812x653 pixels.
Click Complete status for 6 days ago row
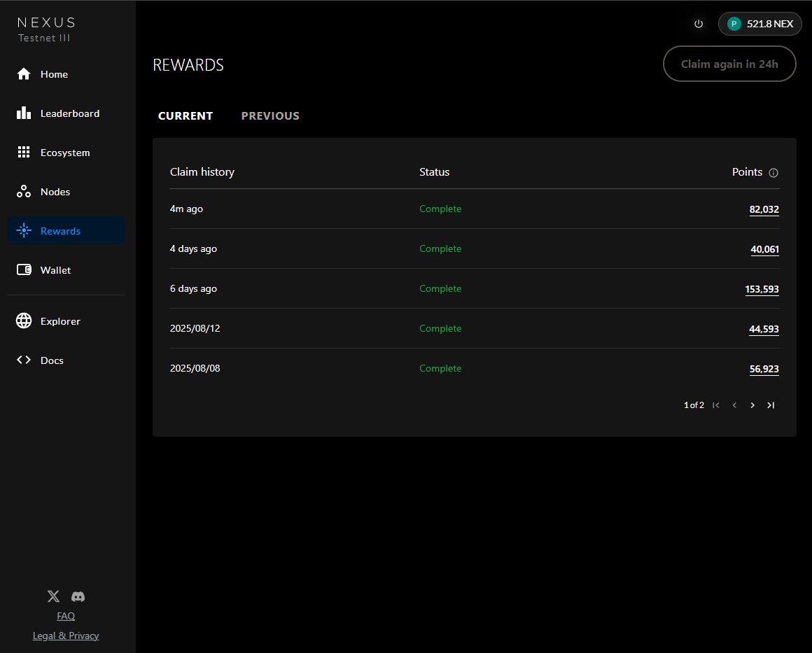click(x=440, y=288)
